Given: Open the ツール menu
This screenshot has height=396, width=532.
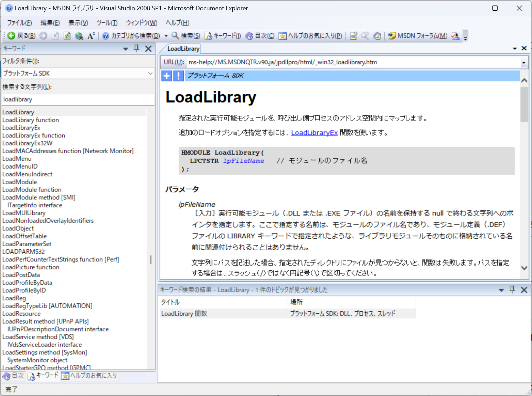Looking at the screenshot, I should click(107, 23).
